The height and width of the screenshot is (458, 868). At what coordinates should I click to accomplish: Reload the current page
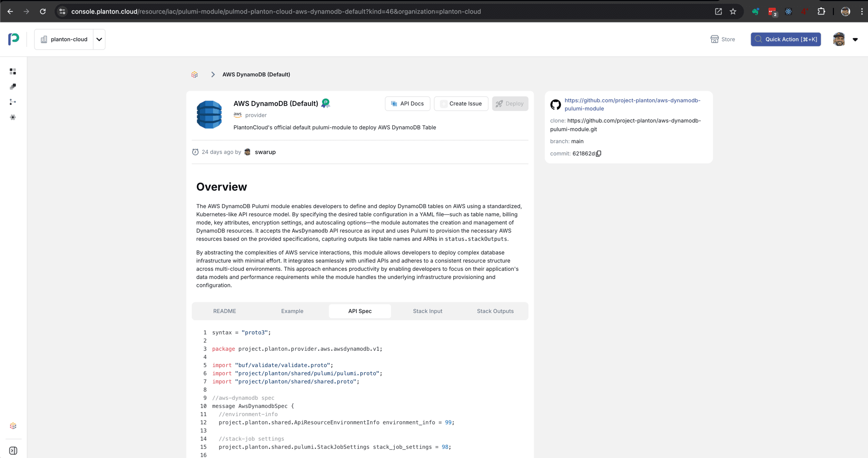pos(43,11)
